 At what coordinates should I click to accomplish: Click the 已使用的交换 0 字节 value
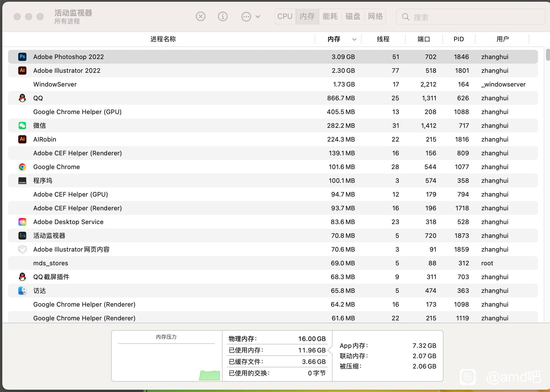pos(317,373)
